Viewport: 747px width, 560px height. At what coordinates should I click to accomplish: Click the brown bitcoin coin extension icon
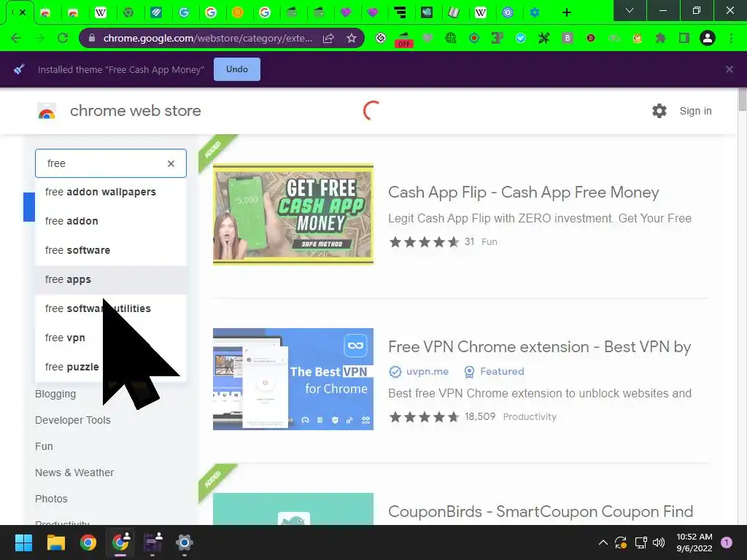coord(591,38)
